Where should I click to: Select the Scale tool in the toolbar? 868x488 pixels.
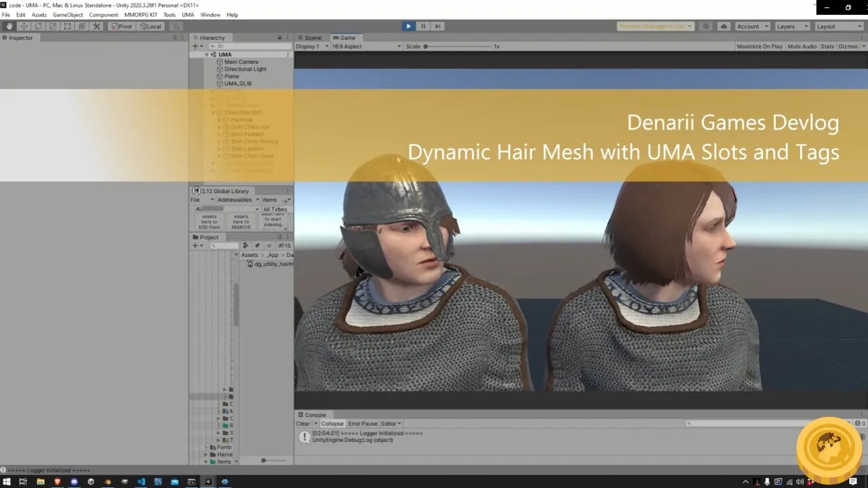(x=52, y=26)
